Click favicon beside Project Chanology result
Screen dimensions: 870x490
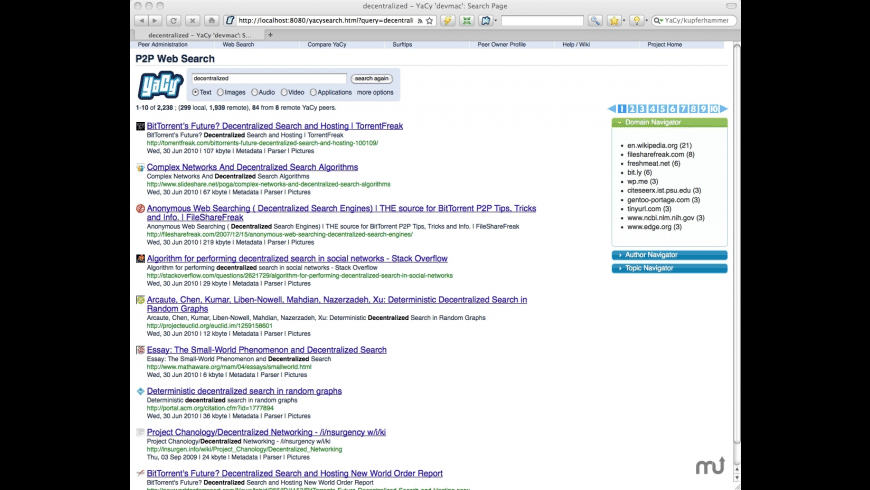[140, 432]
